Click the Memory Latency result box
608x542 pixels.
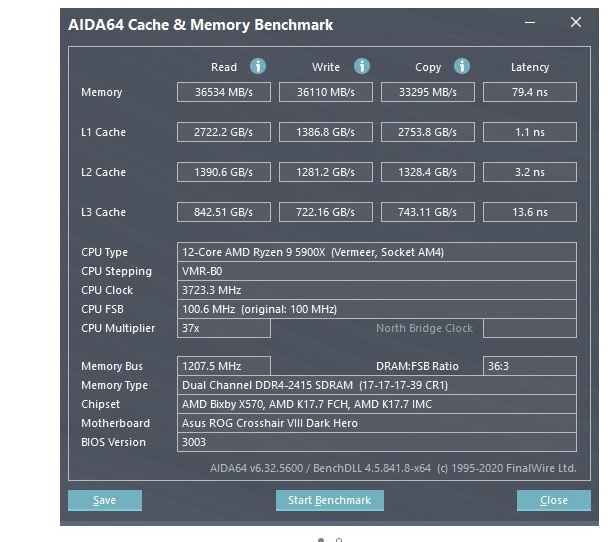pos(529,92)
